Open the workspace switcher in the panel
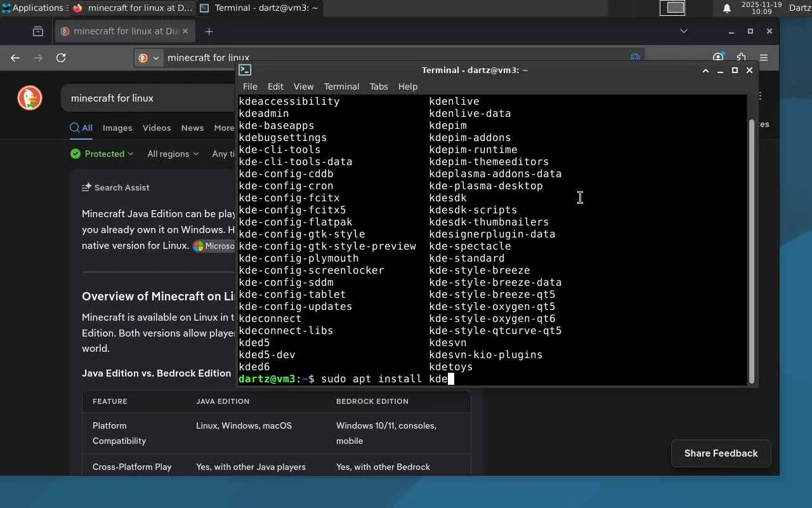The width and height of the screenshot is (812, 508). [672, 8]
